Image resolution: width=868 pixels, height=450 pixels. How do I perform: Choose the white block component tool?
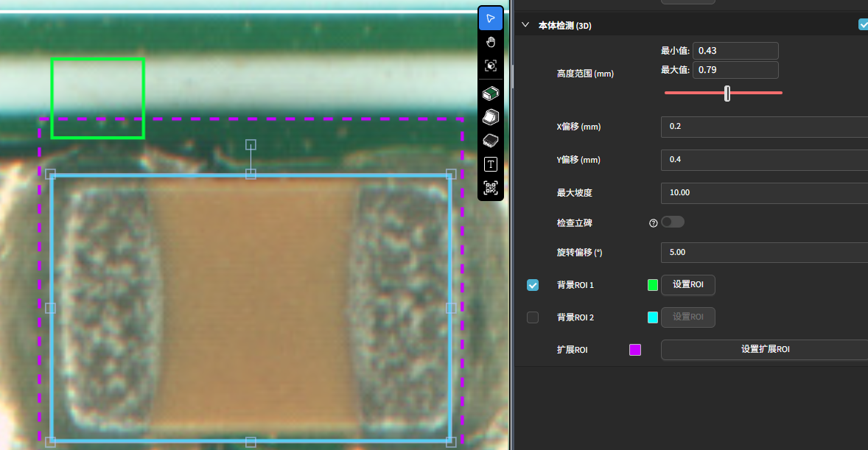pyautogui.click(x=491, y=117)
